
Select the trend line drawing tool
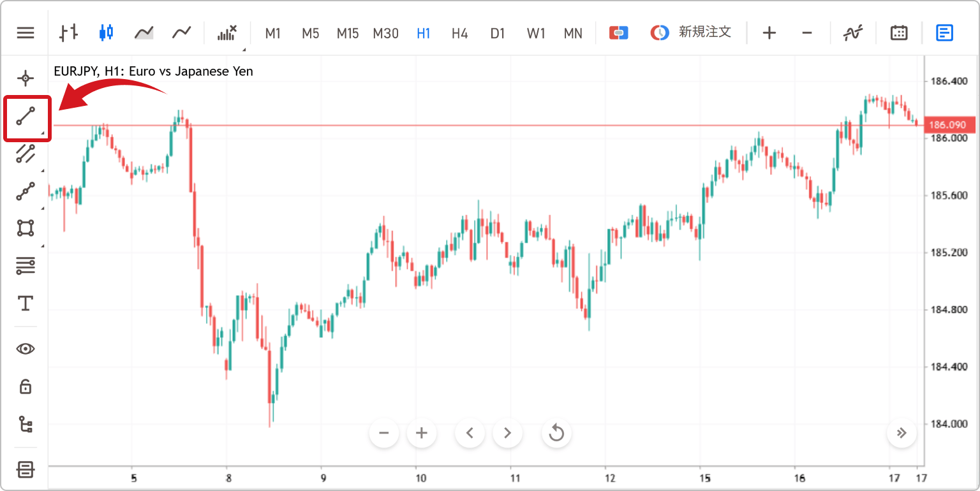(26, 117)
